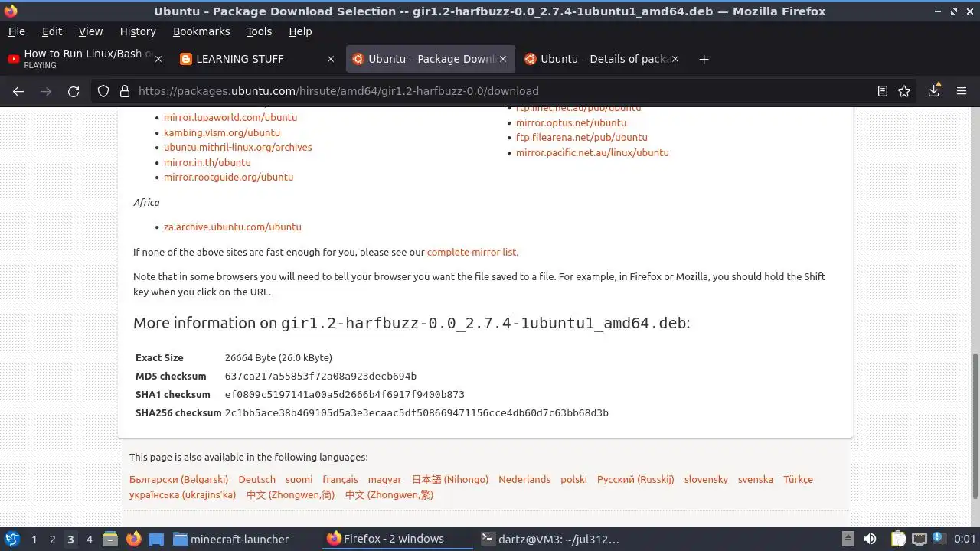Click the page's vertical scrollbar thumb
Screen dimensions: 980x551
coord(975,425)
